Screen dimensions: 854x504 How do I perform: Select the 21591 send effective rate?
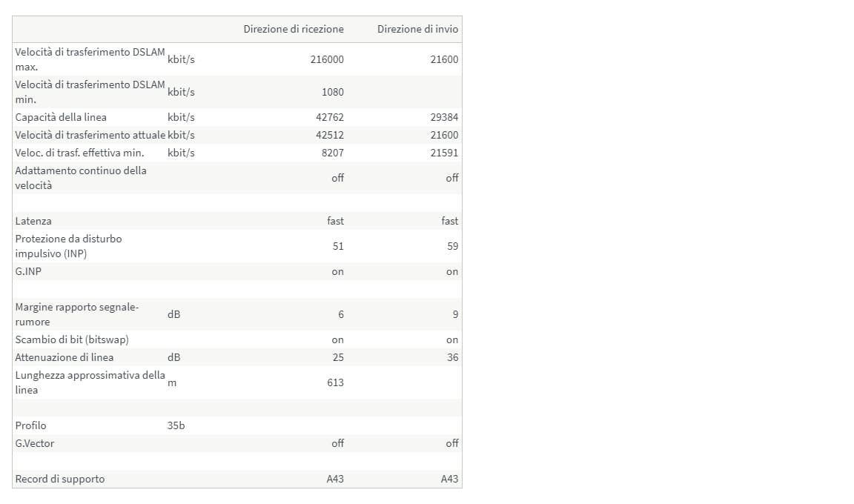click(x=445, y=153)
